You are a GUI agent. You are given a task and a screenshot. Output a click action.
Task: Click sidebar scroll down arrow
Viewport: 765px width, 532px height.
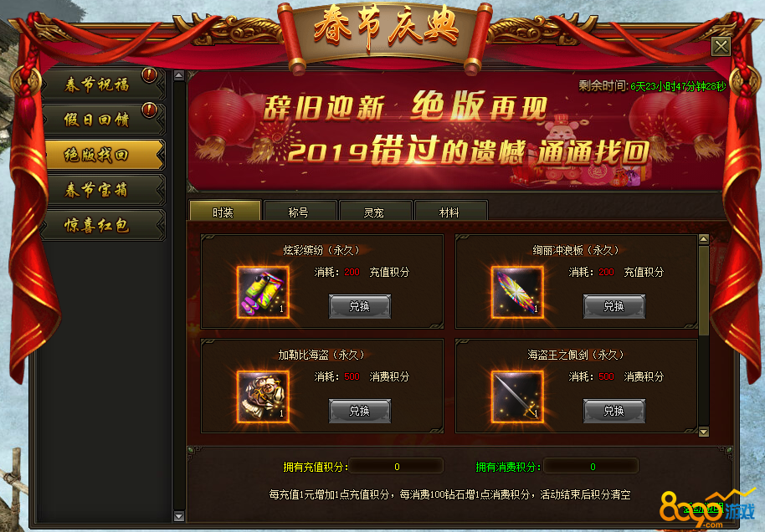[x=179, y=516]
